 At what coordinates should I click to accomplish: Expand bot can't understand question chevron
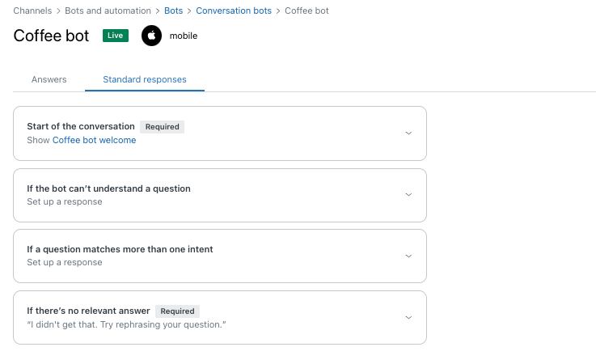coord(408,195)
